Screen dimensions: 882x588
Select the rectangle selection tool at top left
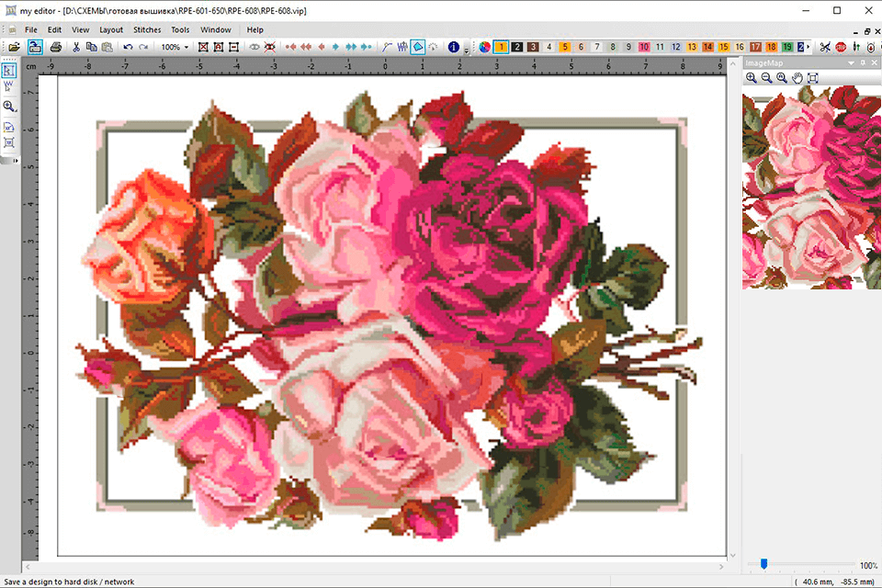click(x=10, y=69)
